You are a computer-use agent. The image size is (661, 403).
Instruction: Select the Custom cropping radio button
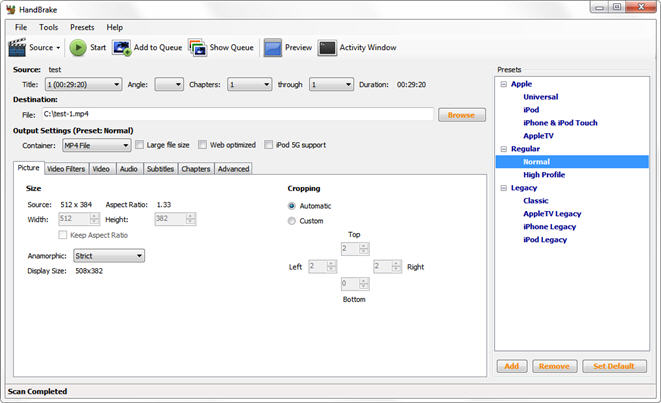292,221
